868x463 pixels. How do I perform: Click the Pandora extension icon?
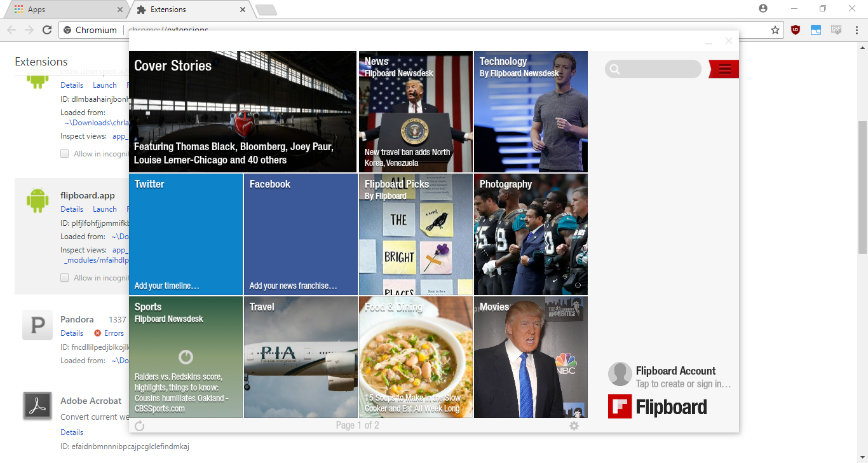38,325
